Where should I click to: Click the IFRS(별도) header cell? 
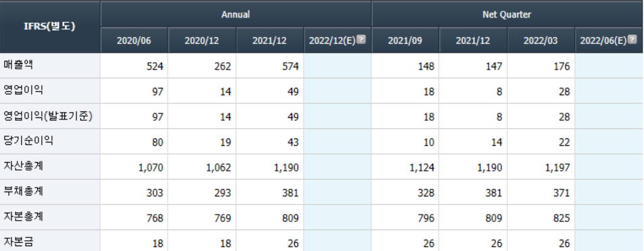(50, 27)
